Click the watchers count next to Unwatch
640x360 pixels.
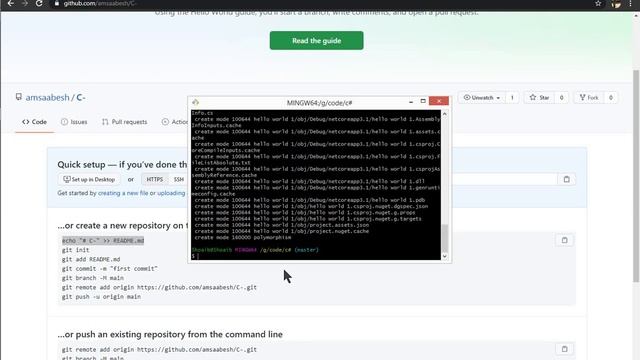pyautogui.click(x=512, y=98)
